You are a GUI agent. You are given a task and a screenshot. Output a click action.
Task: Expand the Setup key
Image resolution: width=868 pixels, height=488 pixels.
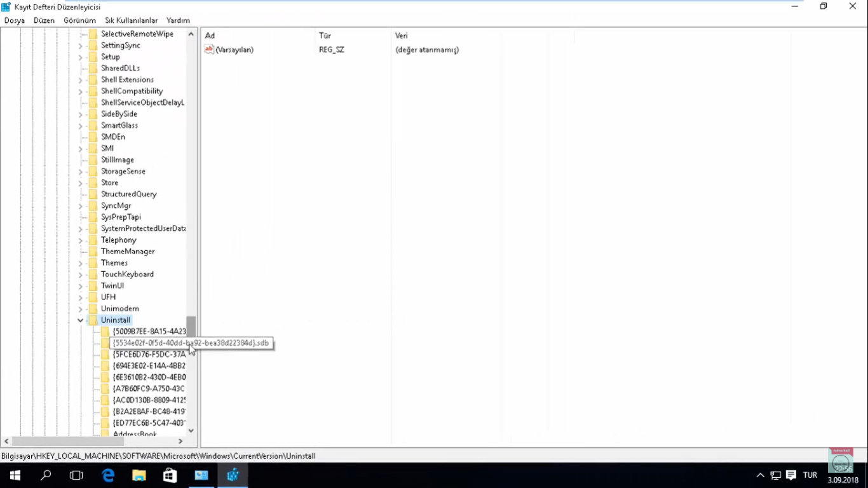click(x=81, y=57)
